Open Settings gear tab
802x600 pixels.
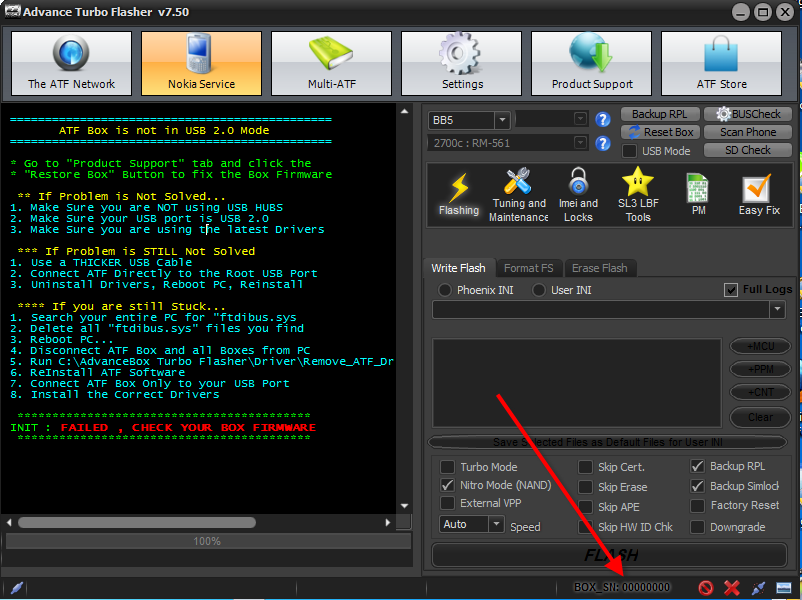point(461,63)
